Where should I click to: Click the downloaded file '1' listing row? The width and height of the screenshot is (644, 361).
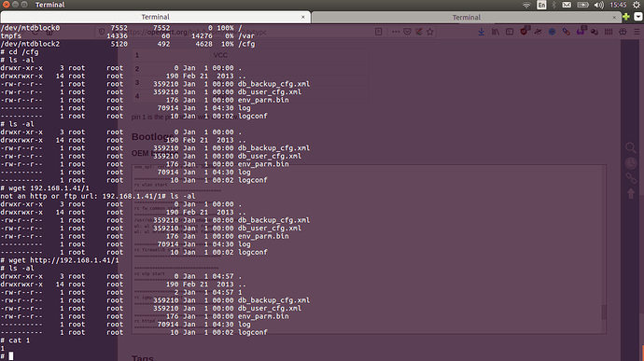point(121,292)
